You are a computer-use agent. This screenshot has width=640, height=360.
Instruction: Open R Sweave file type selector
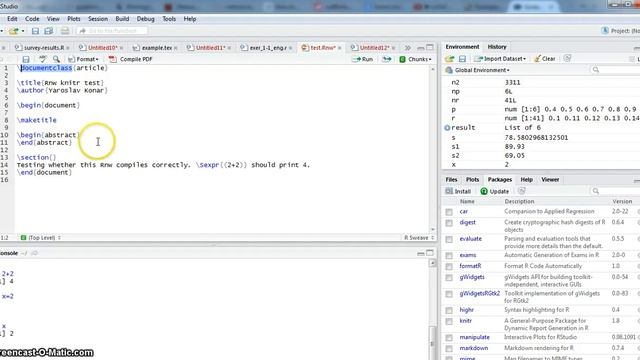(419, 238)
